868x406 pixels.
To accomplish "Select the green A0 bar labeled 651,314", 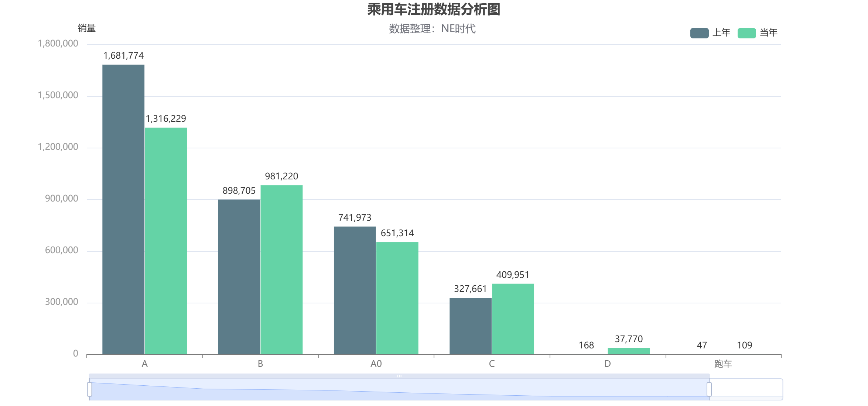I will [397, 298].
